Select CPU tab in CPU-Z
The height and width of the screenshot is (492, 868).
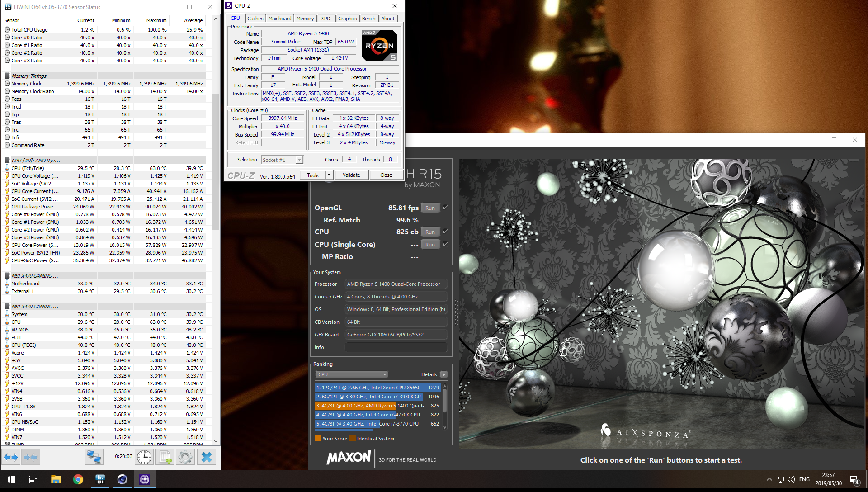[235, 18]
